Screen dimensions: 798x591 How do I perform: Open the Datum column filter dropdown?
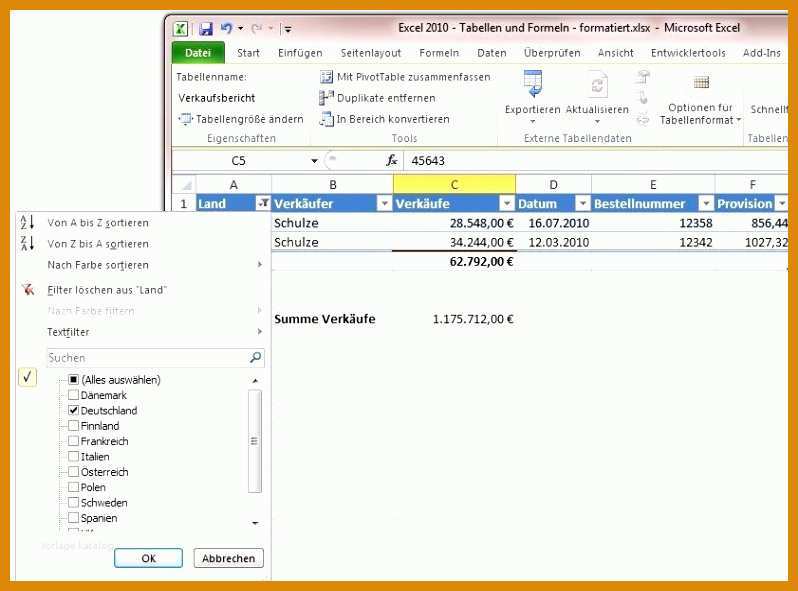click(x=583, y=204)
